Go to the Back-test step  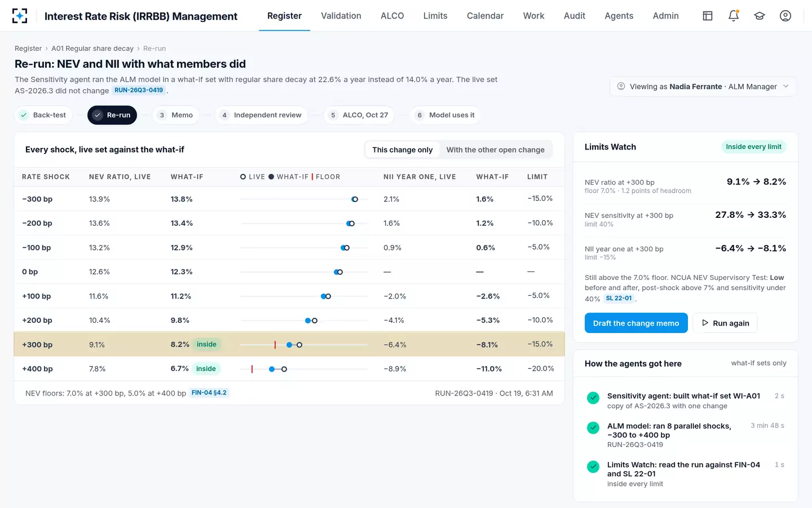click(43, 115)
